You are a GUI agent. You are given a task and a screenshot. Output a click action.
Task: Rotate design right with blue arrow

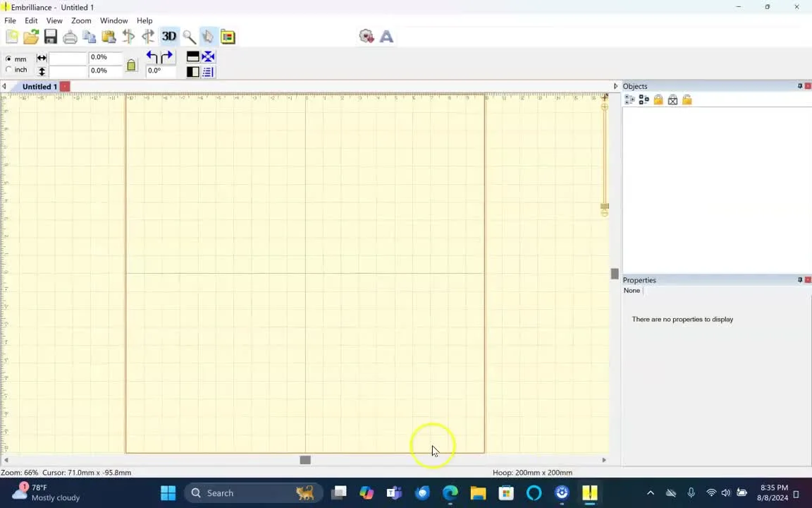pos(167,56)
